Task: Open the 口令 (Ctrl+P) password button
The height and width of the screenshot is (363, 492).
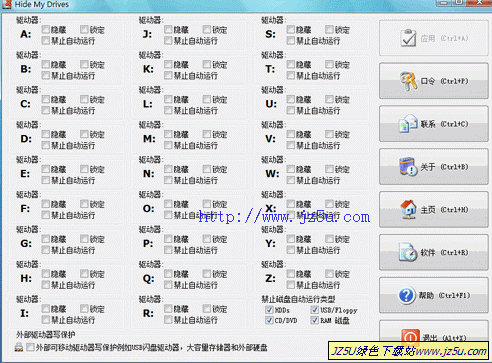Action: pos(434,81)
